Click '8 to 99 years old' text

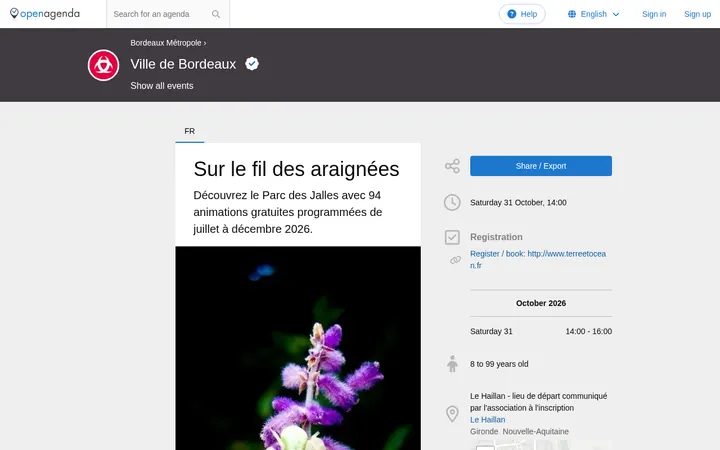click(x=499, y=364)
